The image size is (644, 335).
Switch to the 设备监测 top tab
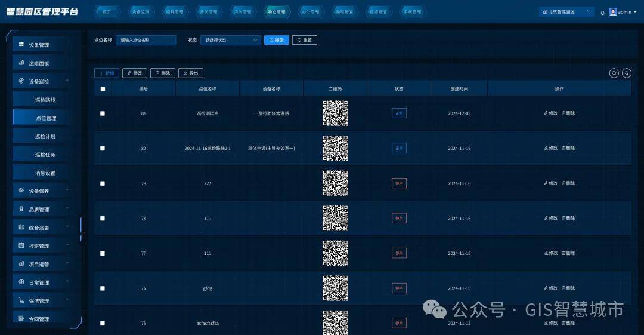(141, 12)
